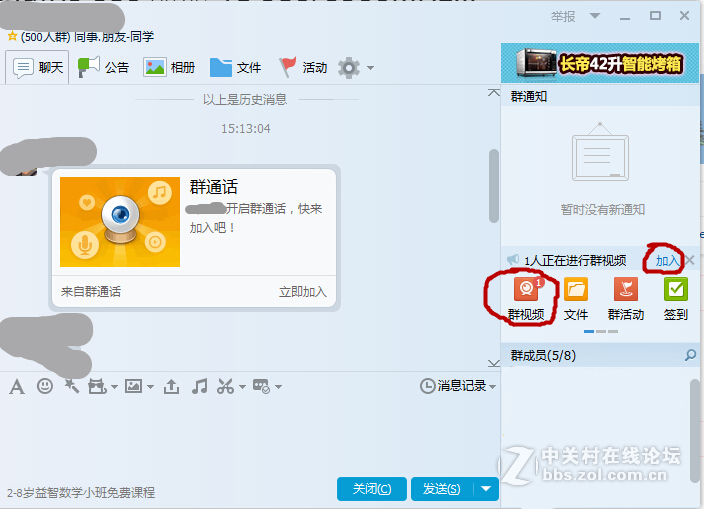Click the 以上是历史消息 history divider label
Viewport: 704px width, 509px height.
pyautogui.click(x=245, y=99)
